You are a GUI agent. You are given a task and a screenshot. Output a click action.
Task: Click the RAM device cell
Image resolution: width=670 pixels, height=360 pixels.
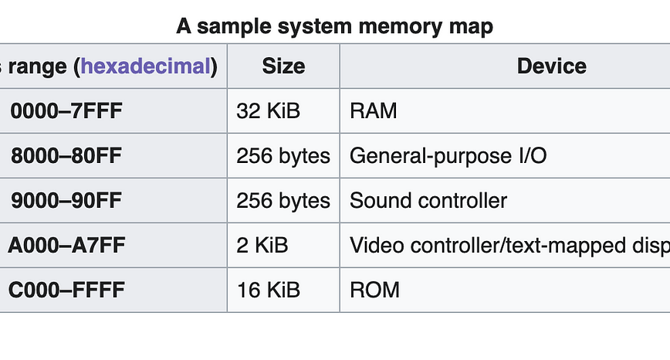(x=505, y=111)
